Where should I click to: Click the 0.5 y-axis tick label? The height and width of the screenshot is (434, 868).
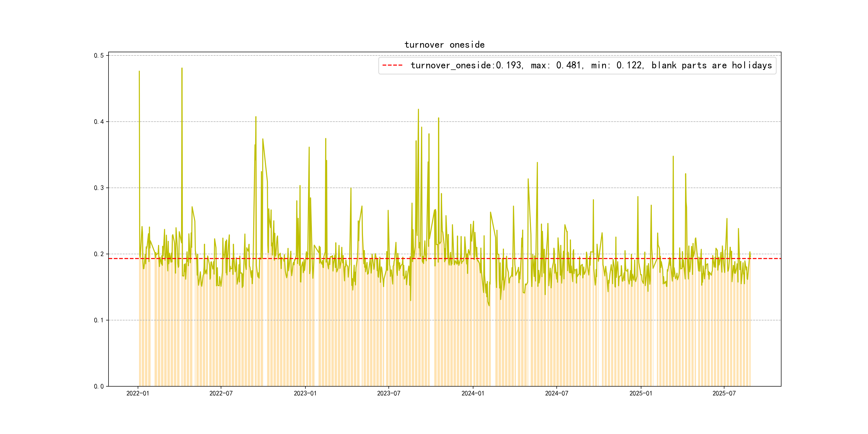click(x=99, y=56)
